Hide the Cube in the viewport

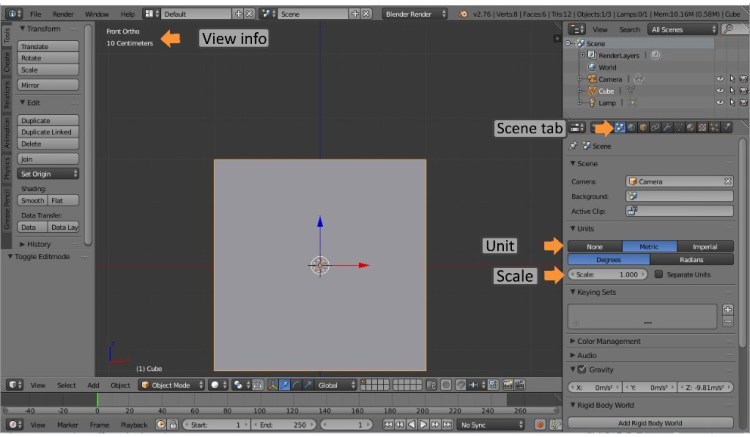[720, 91]
